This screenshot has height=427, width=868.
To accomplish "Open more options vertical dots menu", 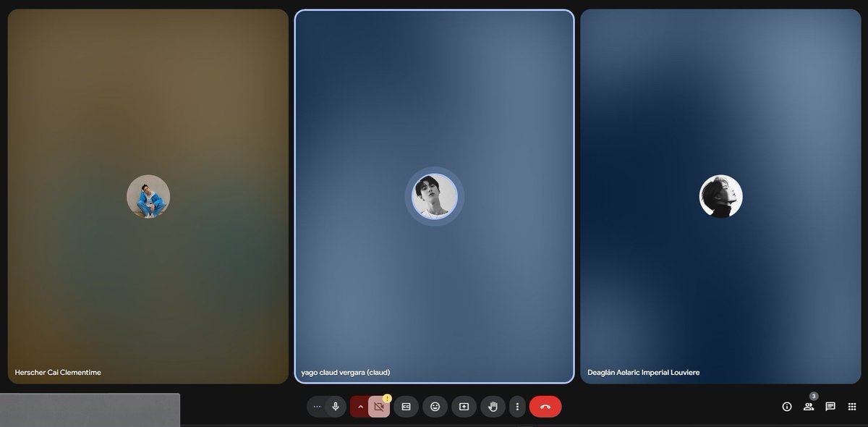I will click(517, 407).
